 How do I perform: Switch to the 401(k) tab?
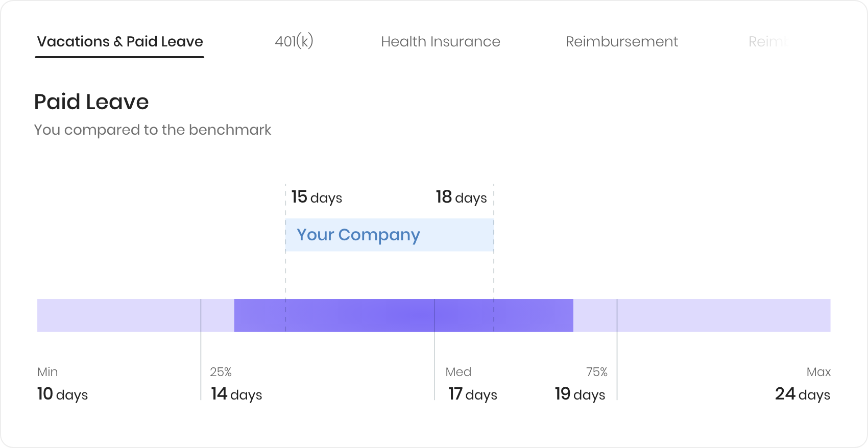(294, 41)
